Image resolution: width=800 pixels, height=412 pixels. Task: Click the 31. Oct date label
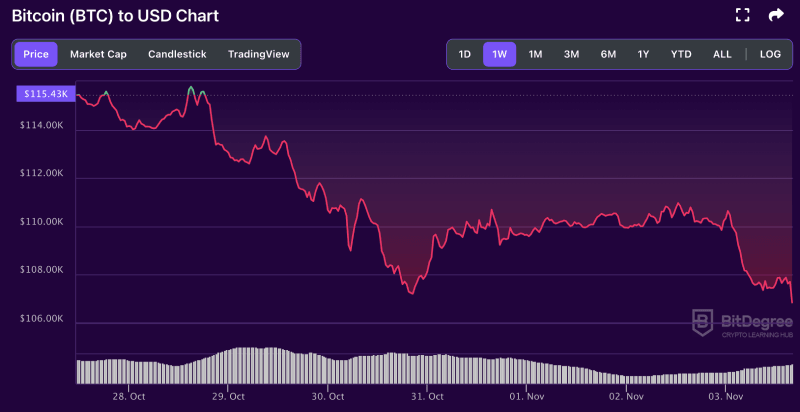coord(427,396)
